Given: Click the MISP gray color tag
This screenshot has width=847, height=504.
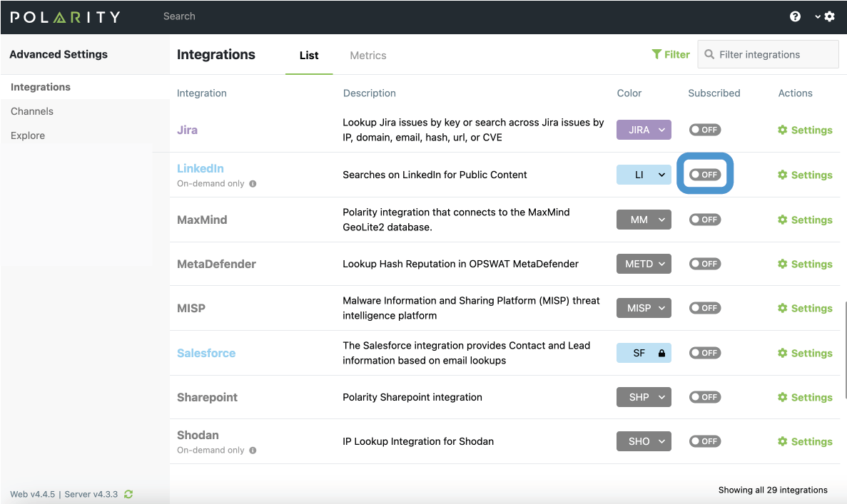Looking at the screenshot, I should click(639, 308).
